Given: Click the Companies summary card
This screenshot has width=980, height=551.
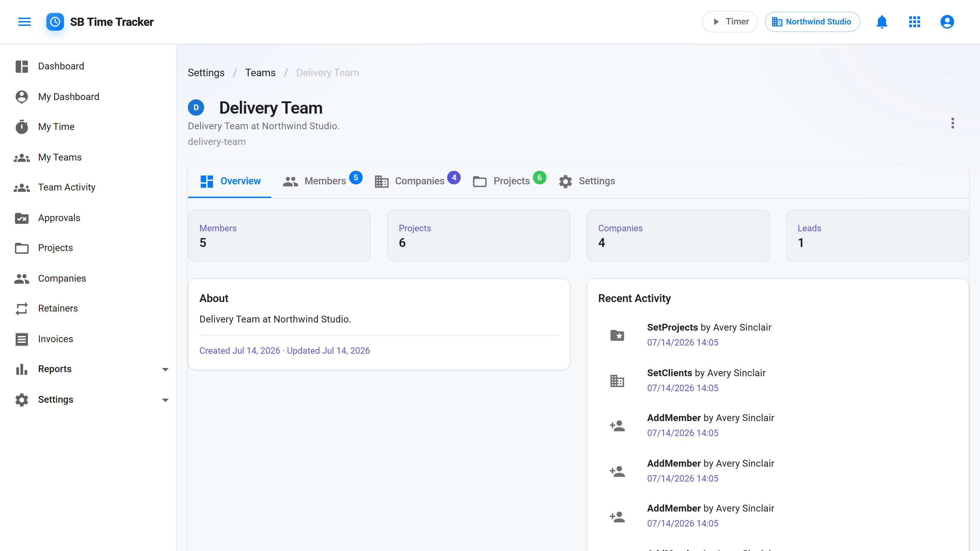Looking at the screenshot, I should [678, 236].
